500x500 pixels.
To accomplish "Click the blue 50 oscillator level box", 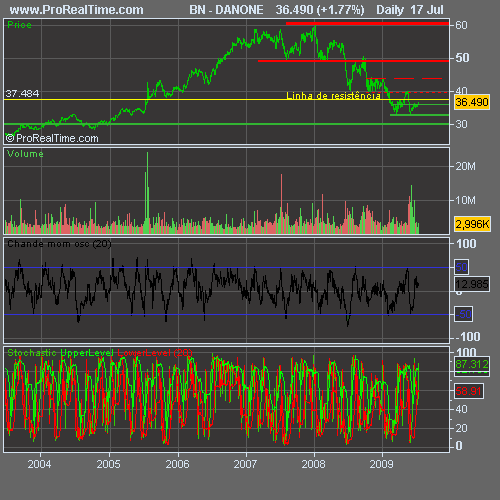I will tap(462, 267).
